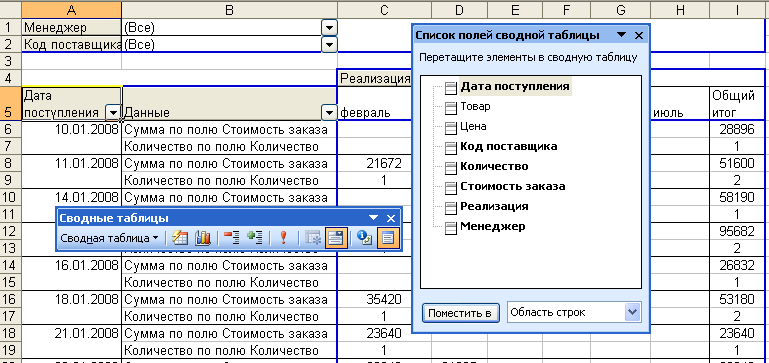The width and height of the screenshot is (769, 363).
Task: Click the июль column label cell
Action: pyautogui.click(x=680, y=104)
